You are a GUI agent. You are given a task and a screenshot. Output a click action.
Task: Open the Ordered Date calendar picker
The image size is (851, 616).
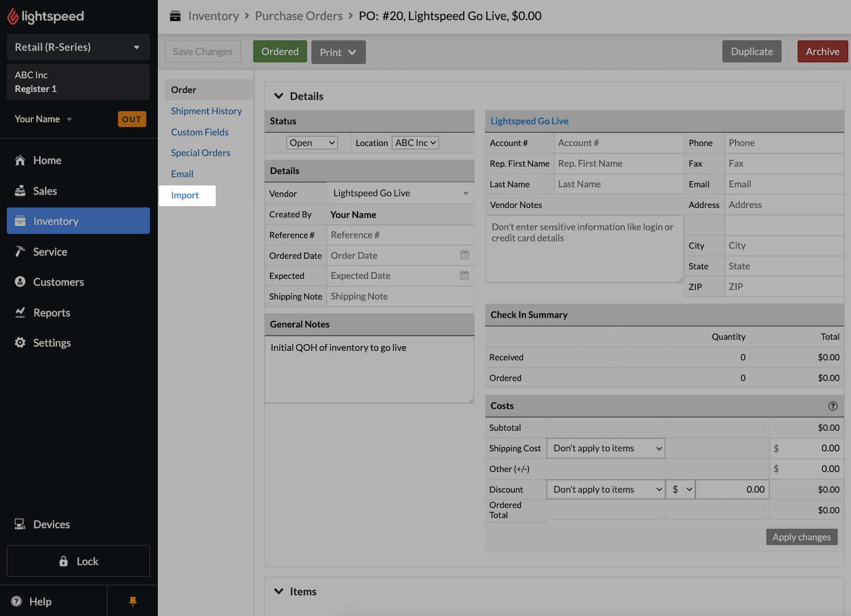(465, 255)
